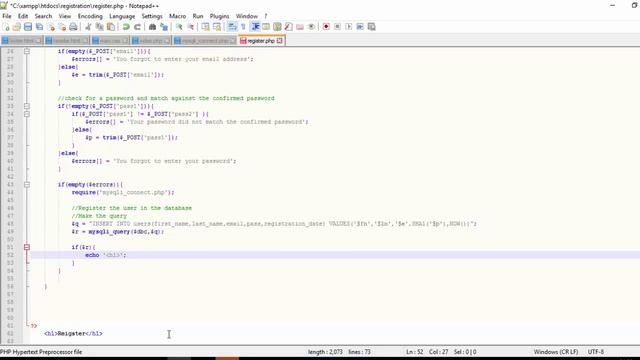Click Run Macro Multiple Times icon
640x360 pixels.
(360, 27)
